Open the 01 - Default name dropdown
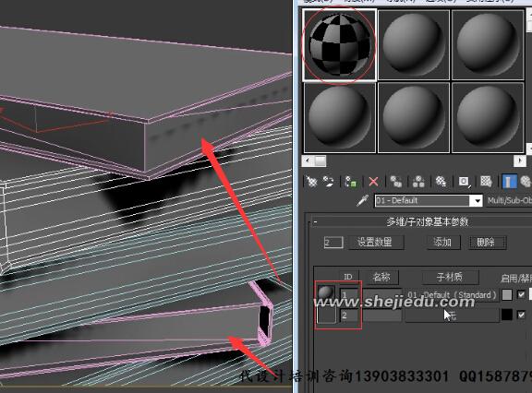This screenshot has width=532, height=393. pyautogui.click(x=478, y=201)
